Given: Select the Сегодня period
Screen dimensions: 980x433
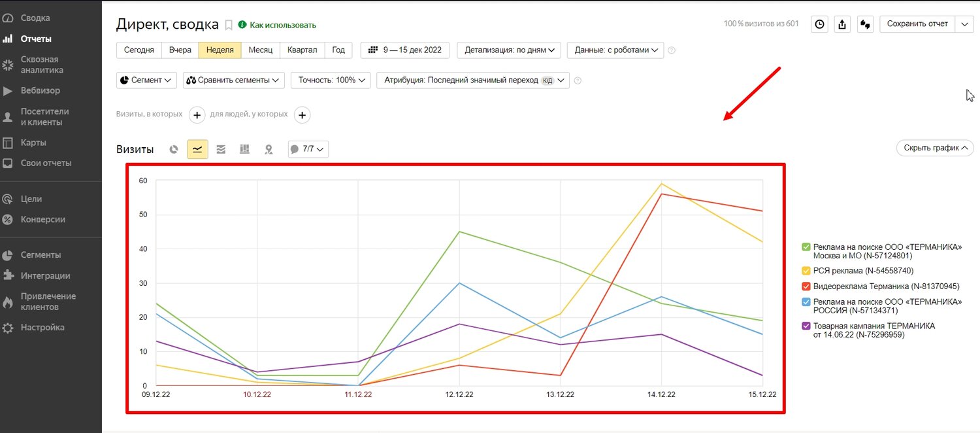Looking at the screenshot, I should point(139,50).
